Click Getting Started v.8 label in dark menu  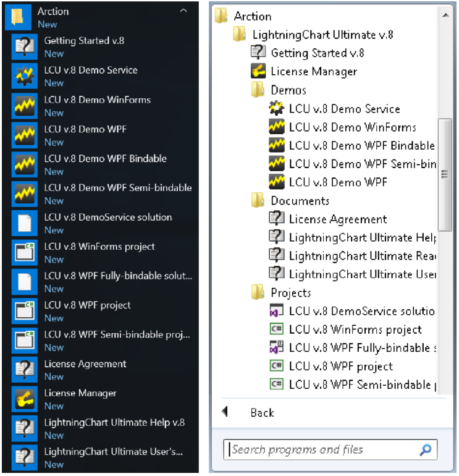(84, 40)
